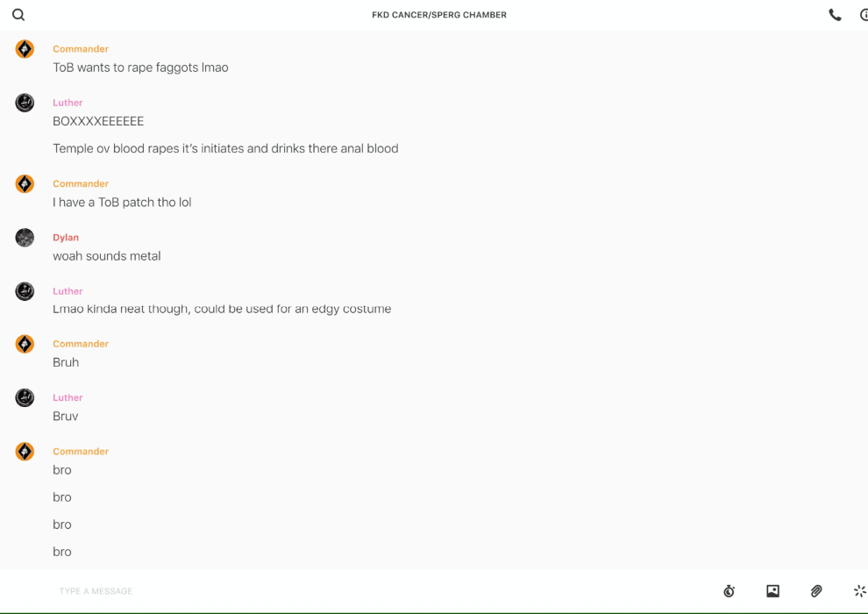Open the image picker icon
Viewport: 868px width, 614px height.
tap(772, 591)
